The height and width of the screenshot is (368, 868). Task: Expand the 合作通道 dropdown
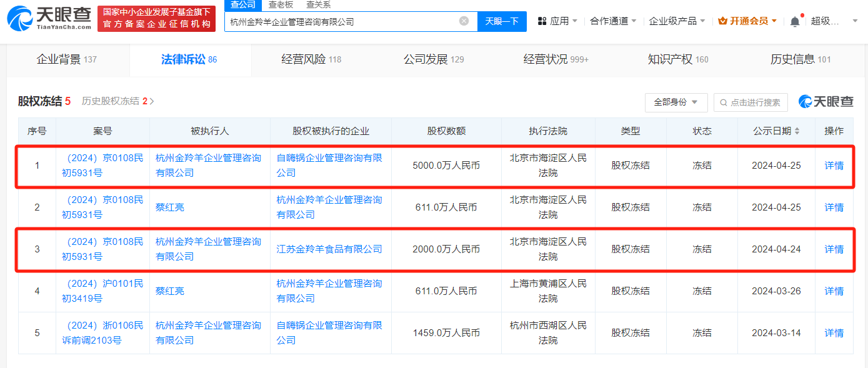[613, 21]
